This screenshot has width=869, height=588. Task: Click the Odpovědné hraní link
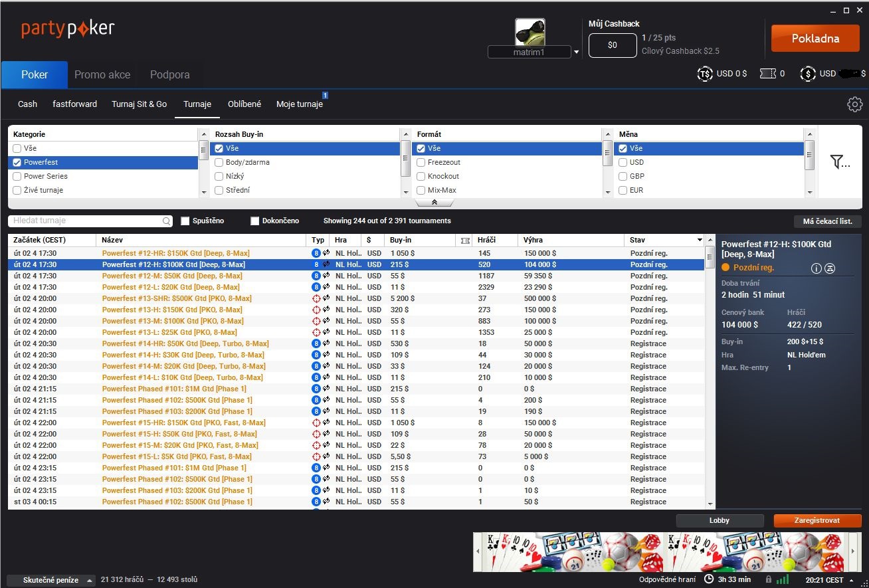click(668, 579)
